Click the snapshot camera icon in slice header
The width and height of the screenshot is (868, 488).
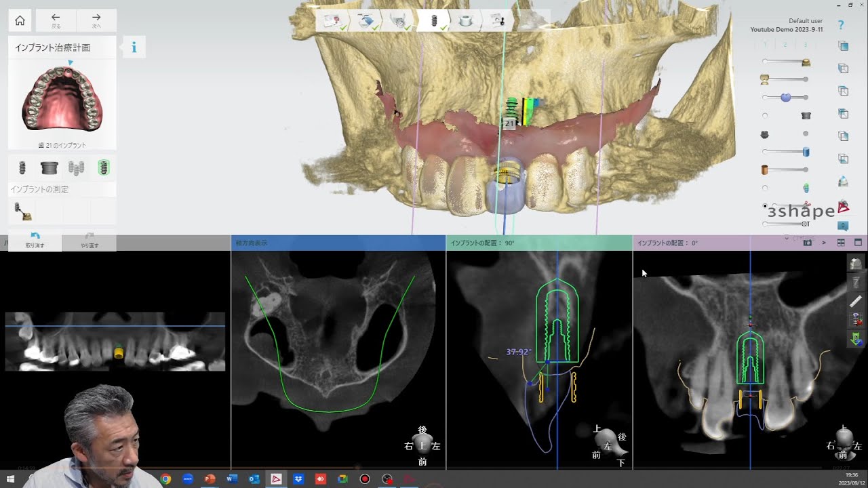coord(808,243)
